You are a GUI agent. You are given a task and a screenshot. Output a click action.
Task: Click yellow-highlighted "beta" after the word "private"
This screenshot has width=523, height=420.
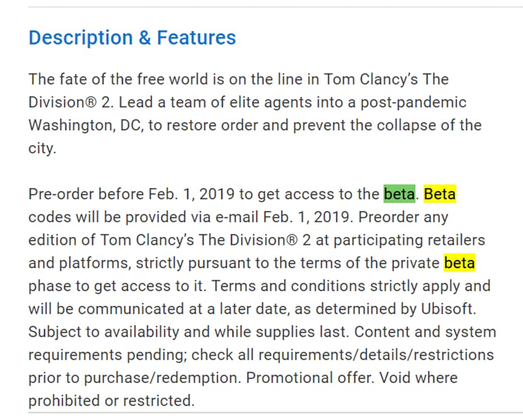[459, 263]
